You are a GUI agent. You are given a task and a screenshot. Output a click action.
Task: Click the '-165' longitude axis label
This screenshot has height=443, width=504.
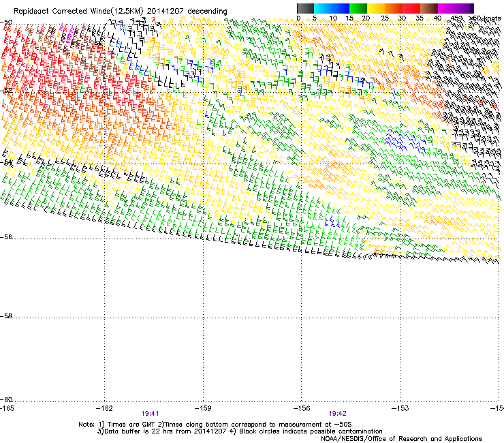(x=7, y=408)
